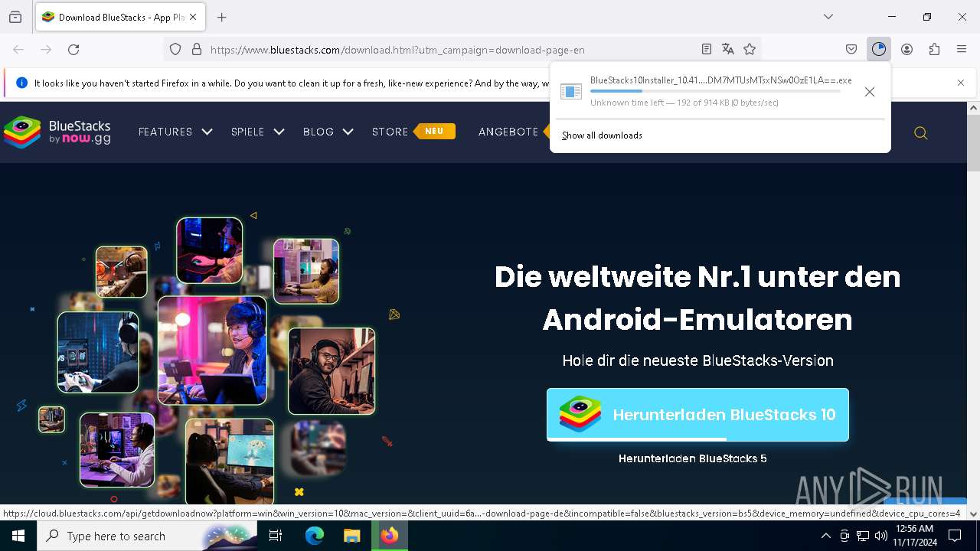Open File Explorer from taskbar

(x=351, y=536)
